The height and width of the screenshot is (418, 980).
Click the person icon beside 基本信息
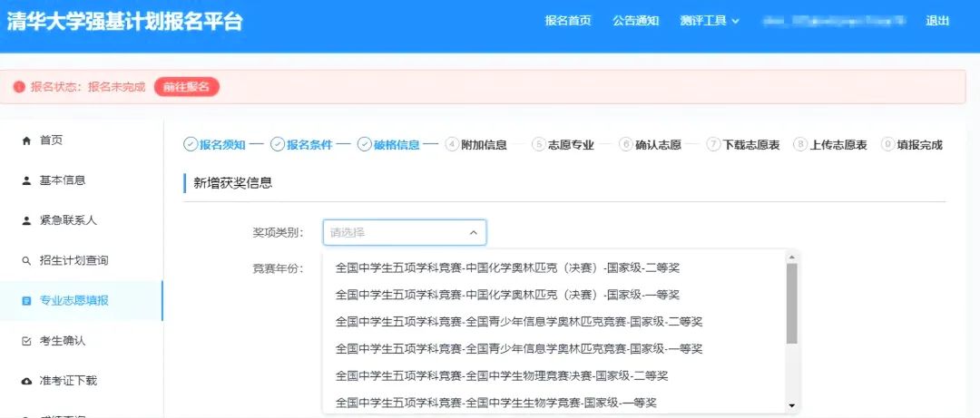point(26,181)
